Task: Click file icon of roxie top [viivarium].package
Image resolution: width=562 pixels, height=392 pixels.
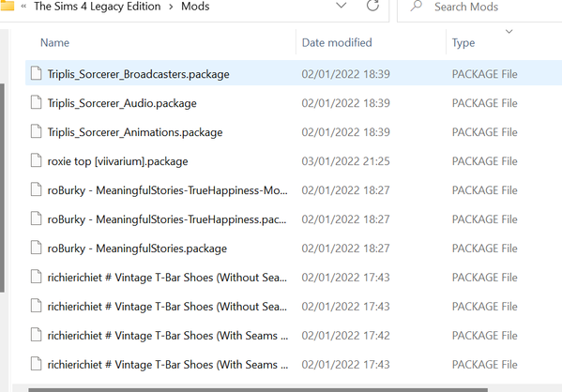Action: [36, 161]
